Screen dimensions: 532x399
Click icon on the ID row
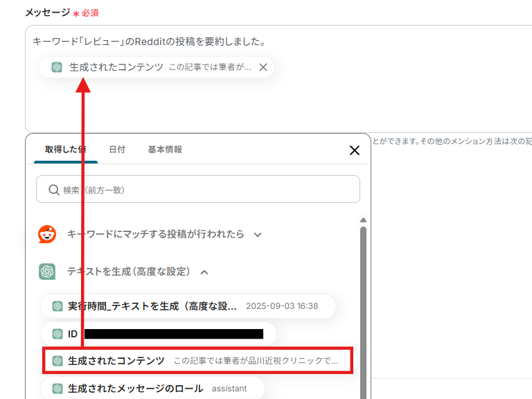coord(57,334)
